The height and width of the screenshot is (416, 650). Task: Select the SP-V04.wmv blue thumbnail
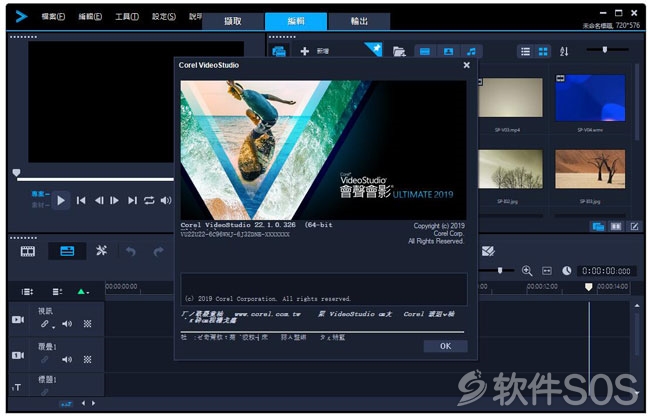[590, 98]
